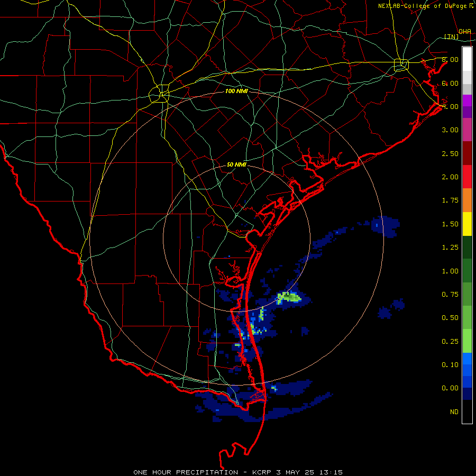Viewport: 476px width, 476px height.
Task: Click the NEXLAB-College of DuPage label
Action: 426,6
